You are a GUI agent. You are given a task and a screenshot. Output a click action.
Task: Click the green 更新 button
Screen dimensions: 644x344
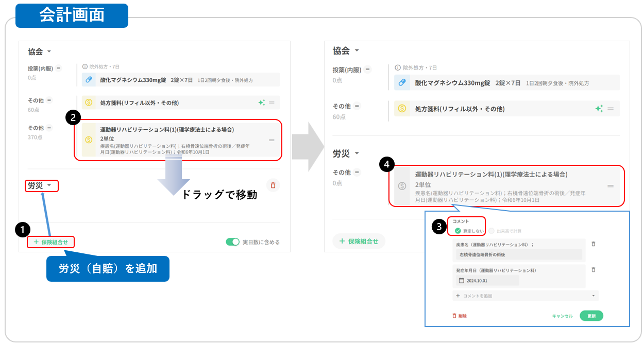[x=591, y=316]
